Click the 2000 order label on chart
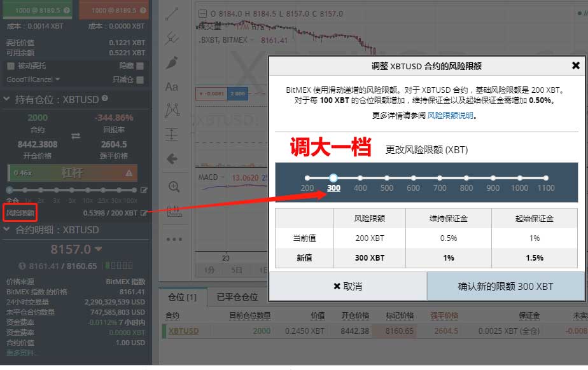 tap(237, 93)
